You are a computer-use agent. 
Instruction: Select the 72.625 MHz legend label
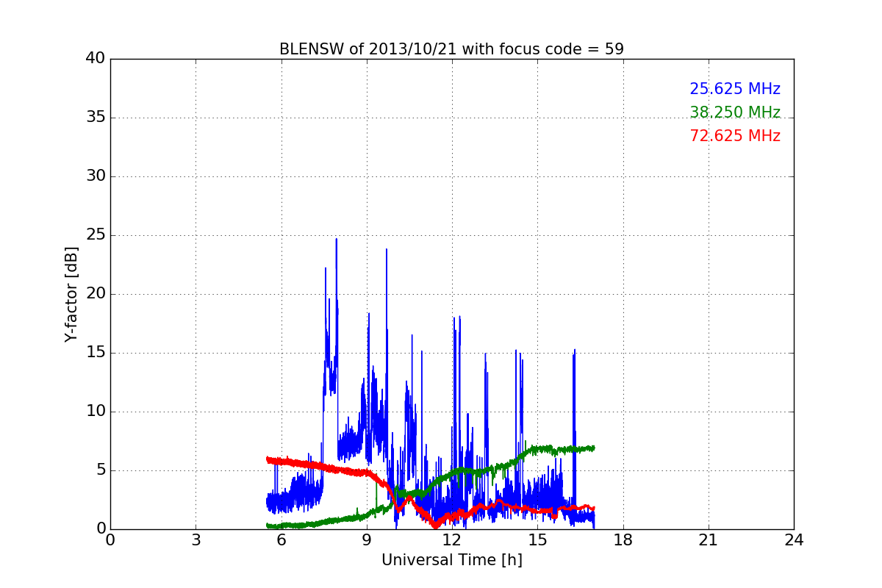point(735,136)
